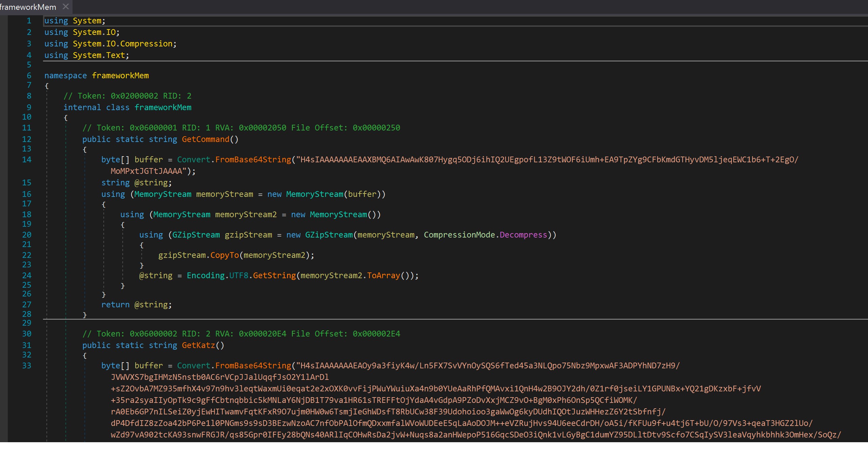Viewport: 868px width, 450px height.
Task: Click ToArray method call
Action: (383, 275)
